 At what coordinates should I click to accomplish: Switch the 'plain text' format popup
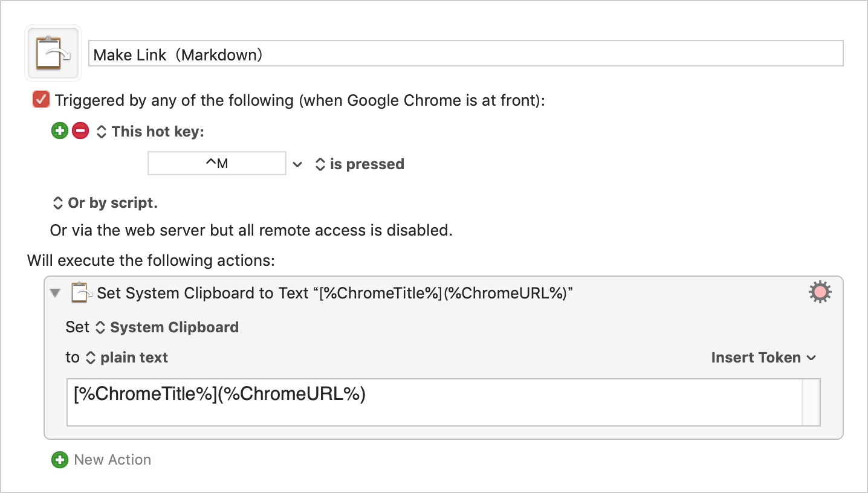[127, 358]
